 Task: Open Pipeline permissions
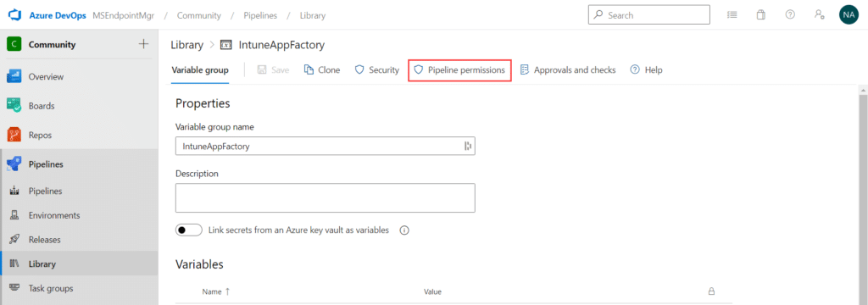point(459,70)
